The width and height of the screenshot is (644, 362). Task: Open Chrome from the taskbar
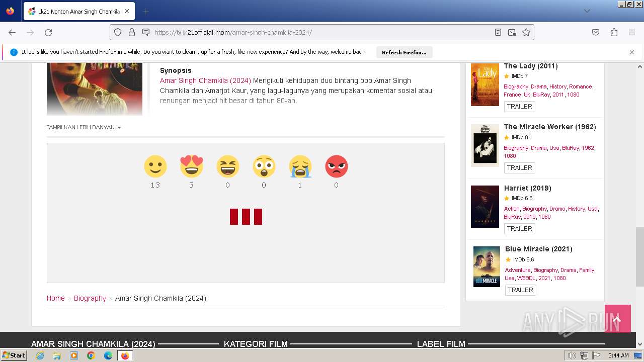click(91, 355)
